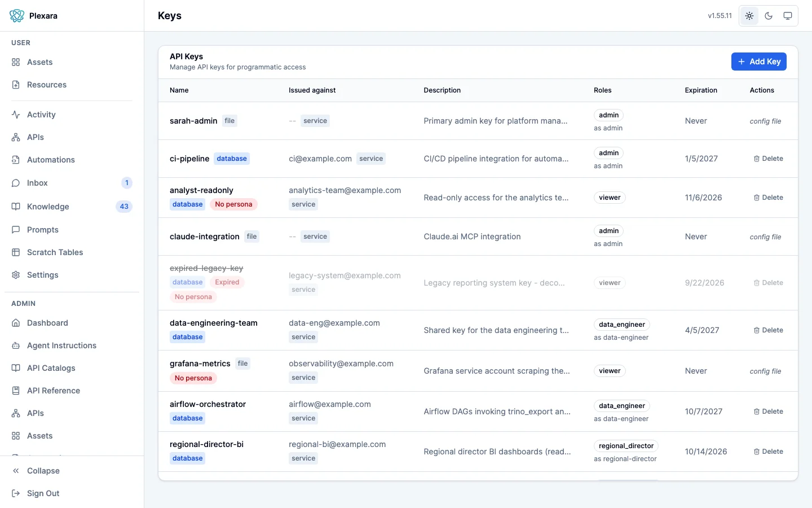Screen dimensions: 812x508
Task: Click the Automations icon in sidebar
Action: coord(16,160)
